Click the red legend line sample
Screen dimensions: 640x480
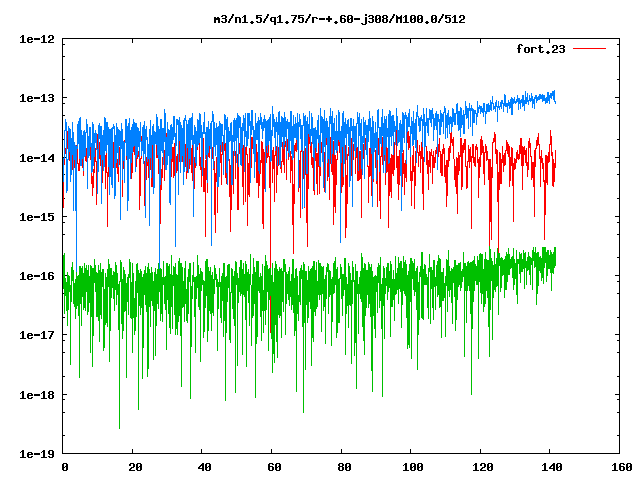[589, 49]
